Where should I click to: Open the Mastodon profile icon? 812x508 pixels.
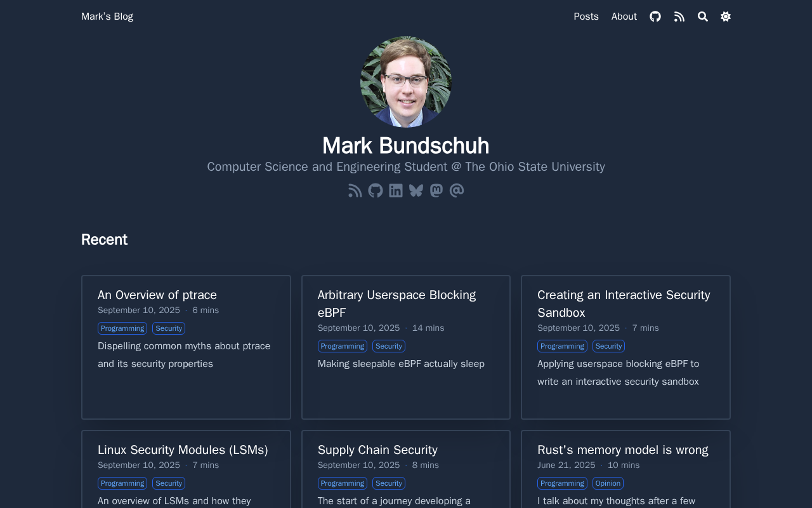436,190
